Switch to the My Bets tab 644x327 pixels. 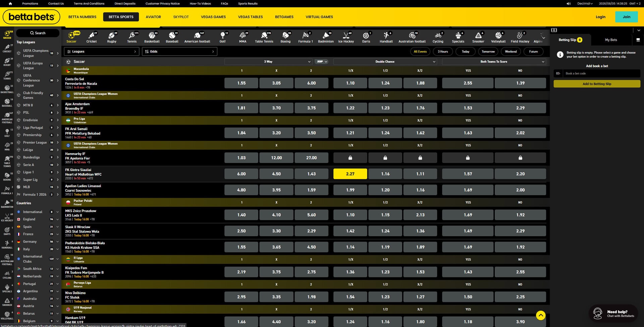click(611, 40)
